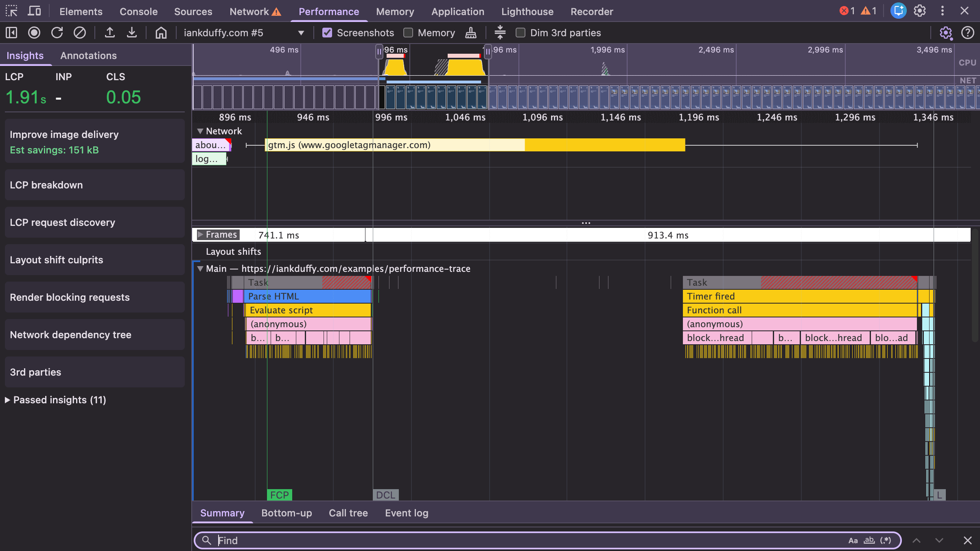Click the upload profile icon
Viewport: 980px width, 551px height.
pos(109,33)
